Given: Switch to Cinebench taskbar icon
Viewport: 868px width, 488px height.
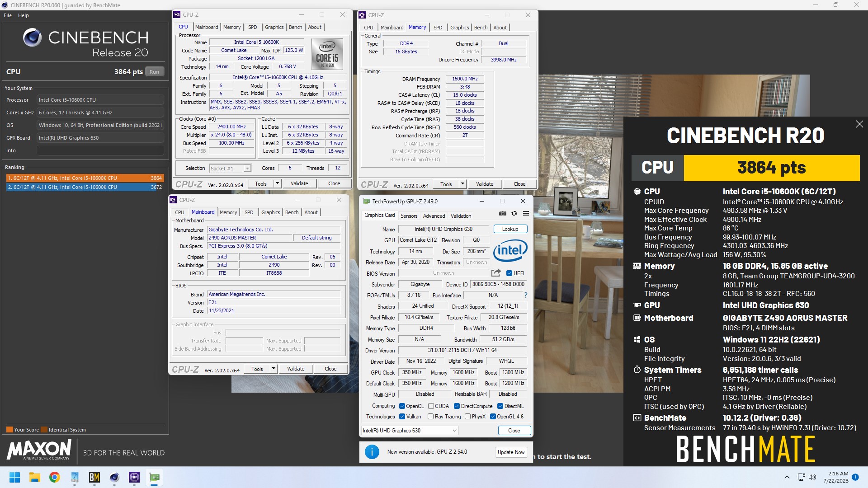Looking at the screenshot, I should pos(114,477).
